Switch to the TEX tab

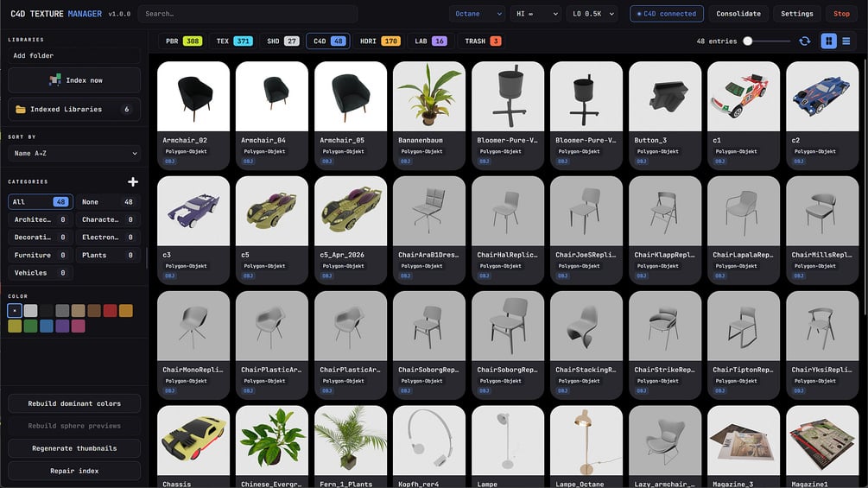[234, 41]
